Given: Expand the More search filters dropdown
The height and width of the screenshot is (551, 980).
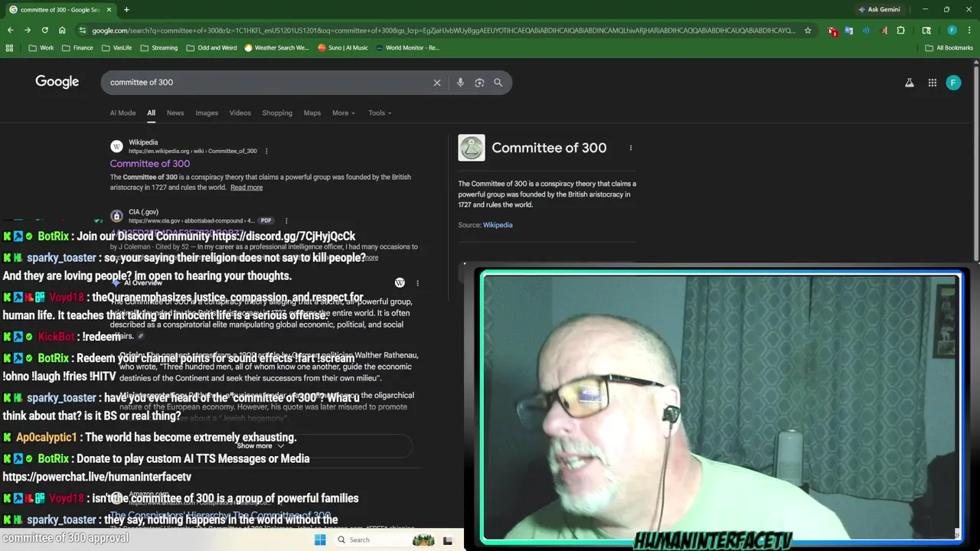Looking at the screenshot, I should [x=344, y=113].
